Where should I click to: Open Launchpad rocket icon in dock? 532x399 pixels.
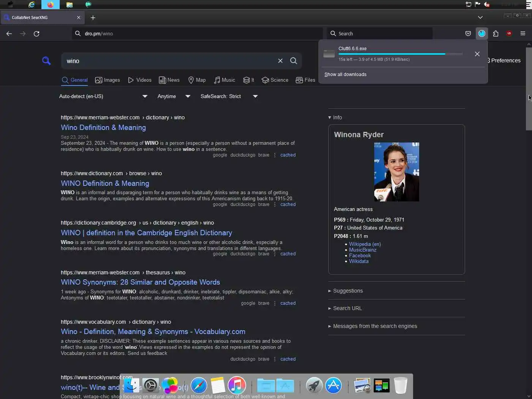[x=314, y=386]
